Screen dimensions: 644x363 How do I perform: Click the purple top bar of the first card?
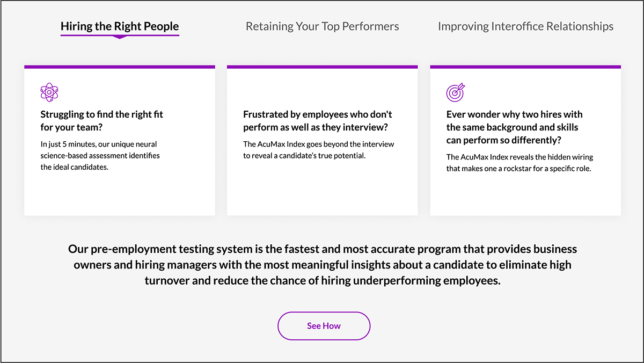click(120, 67)
